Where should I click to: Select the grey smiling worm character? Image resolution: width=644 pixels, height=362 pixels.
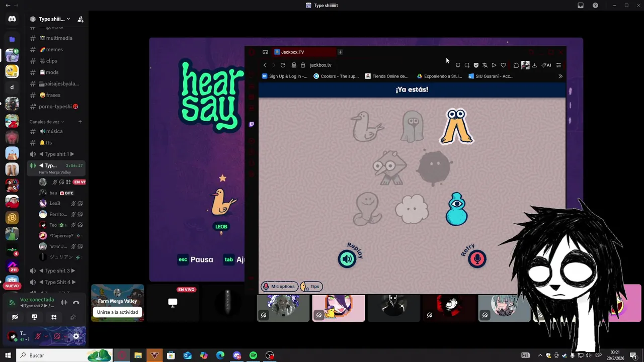[367, 209]
